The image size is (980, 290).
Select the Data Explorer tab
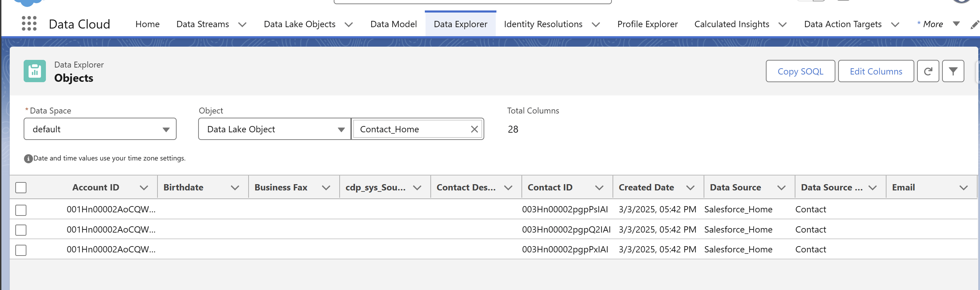coord(460,24)
